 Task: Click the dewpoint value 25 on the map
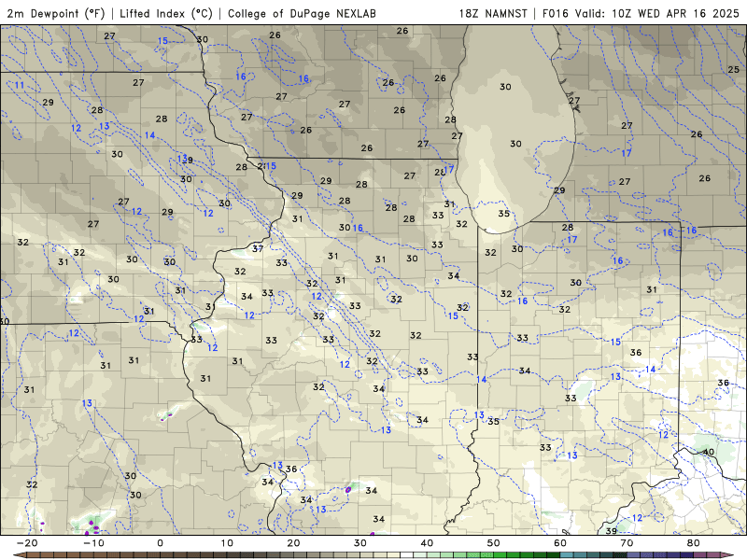coord(734,69)
